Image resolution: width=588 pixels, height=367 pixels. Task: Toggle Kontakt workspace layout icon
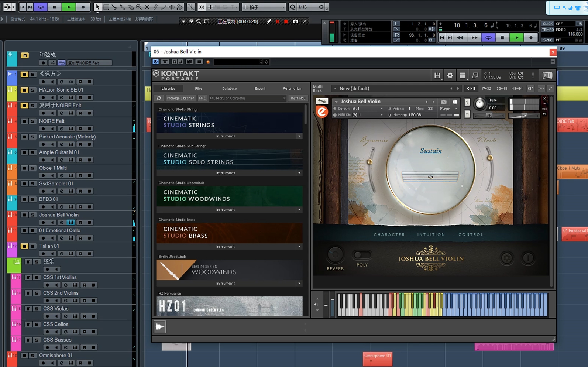(x=463, y=75)
